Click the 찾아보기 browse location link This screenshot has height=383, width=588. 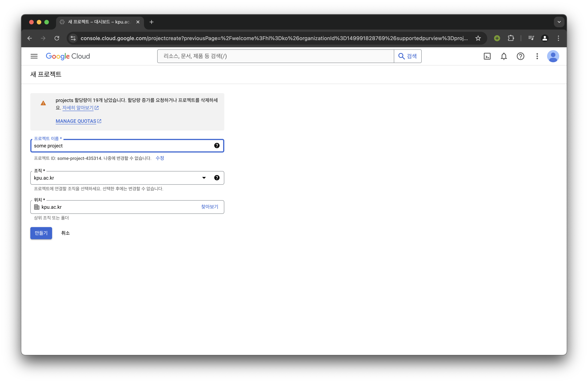pos(209,207)
